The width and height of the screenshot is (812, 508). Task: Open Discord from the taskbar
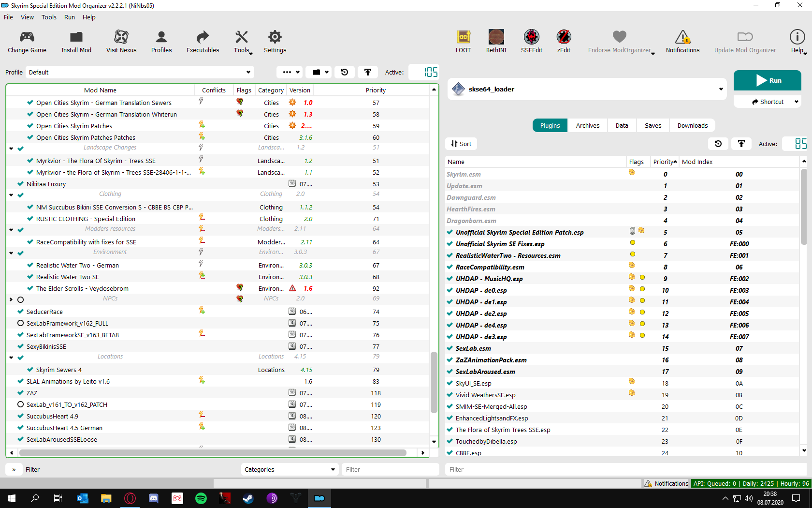(154, 498)
